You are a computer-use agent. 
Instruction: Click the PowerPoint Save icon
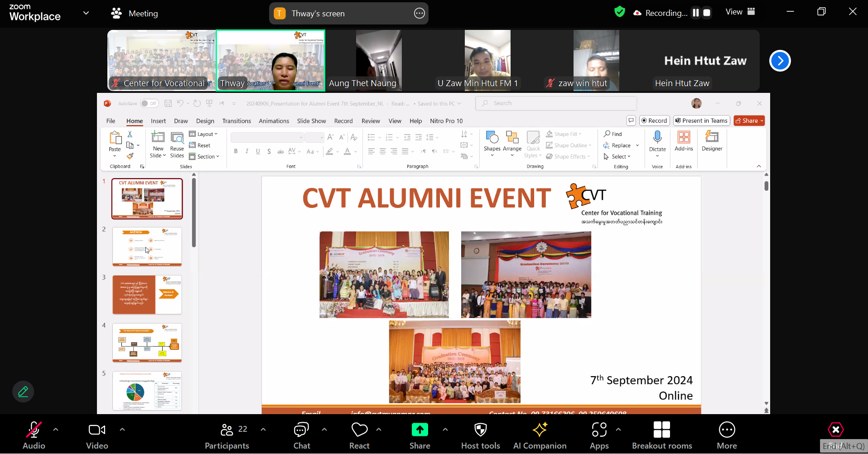click(168, 103)
